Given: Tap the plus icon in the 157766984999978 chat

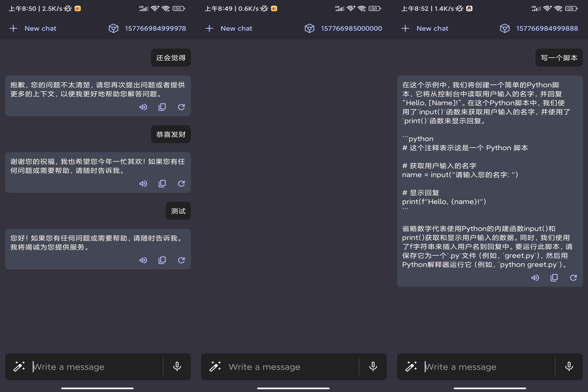Looking at the screenshot, I should click(x=13, y=29).
